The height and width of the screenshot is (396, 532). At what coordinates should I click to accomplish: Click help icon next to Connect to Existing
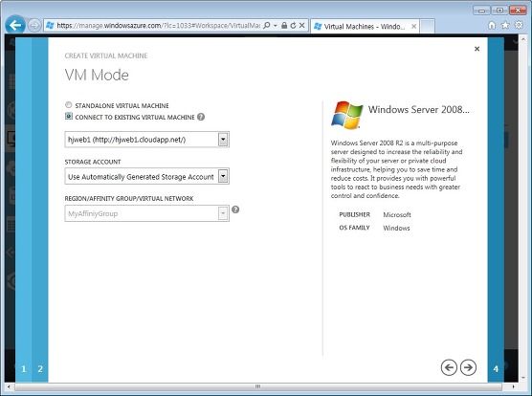(x=201, y=117)
